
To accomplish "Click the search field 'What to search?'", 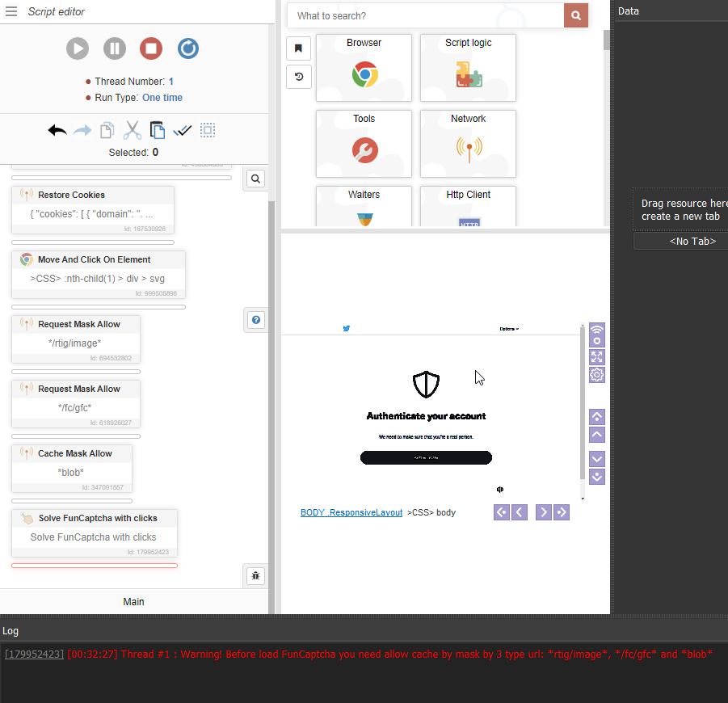I will pyautogui.click(x=426, y=16).
